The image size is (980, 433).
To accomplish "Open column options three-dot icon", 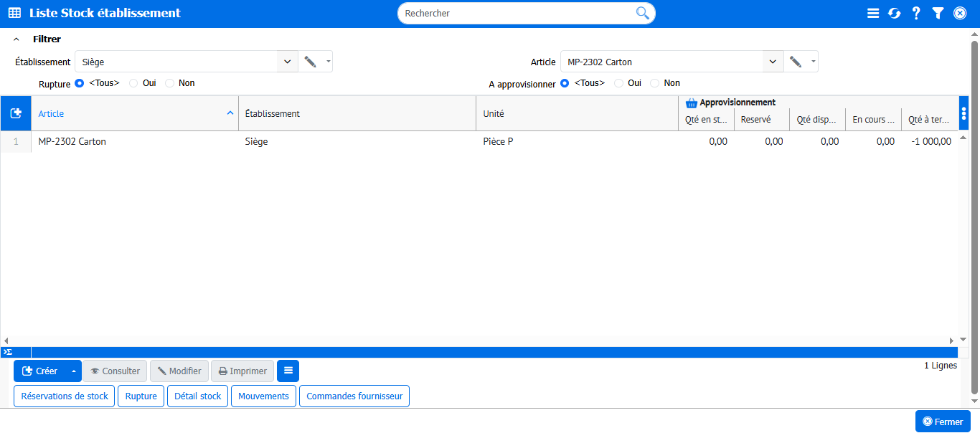I will point(963,113).
